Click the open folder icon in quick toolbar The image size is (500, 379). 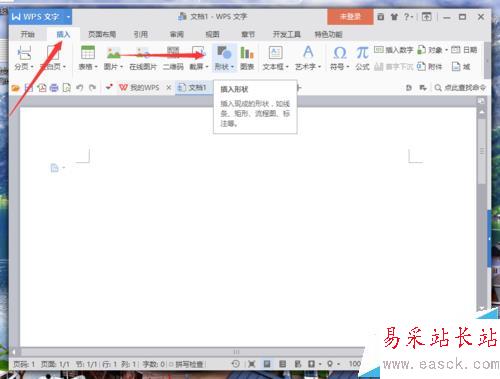pos(15,88)
